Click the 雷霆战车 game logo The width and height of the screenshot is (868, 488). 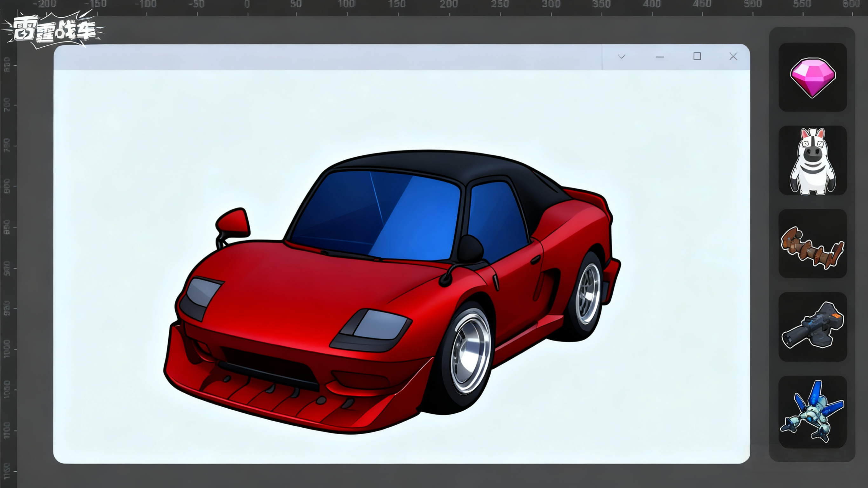(x=54, y=31)
